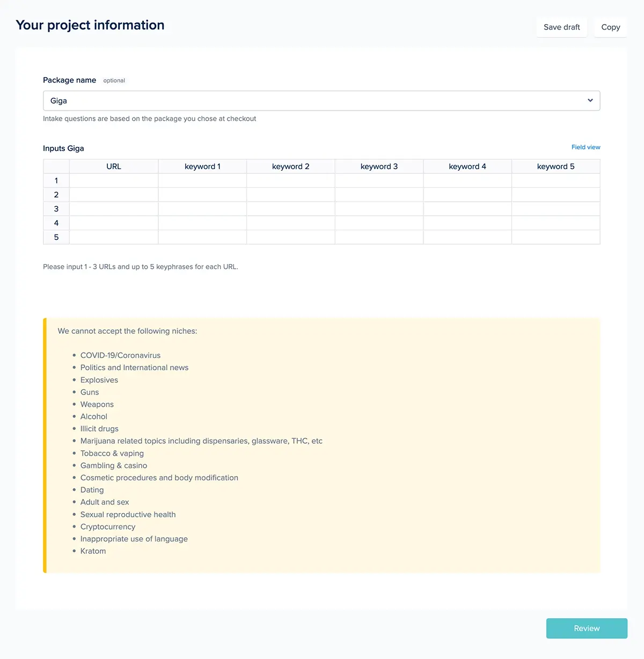Screen dimensions: 644x659
Task: Click the 'Tobacco & vaping' list item
Action: pyautogui.click(x=112, y=453)
